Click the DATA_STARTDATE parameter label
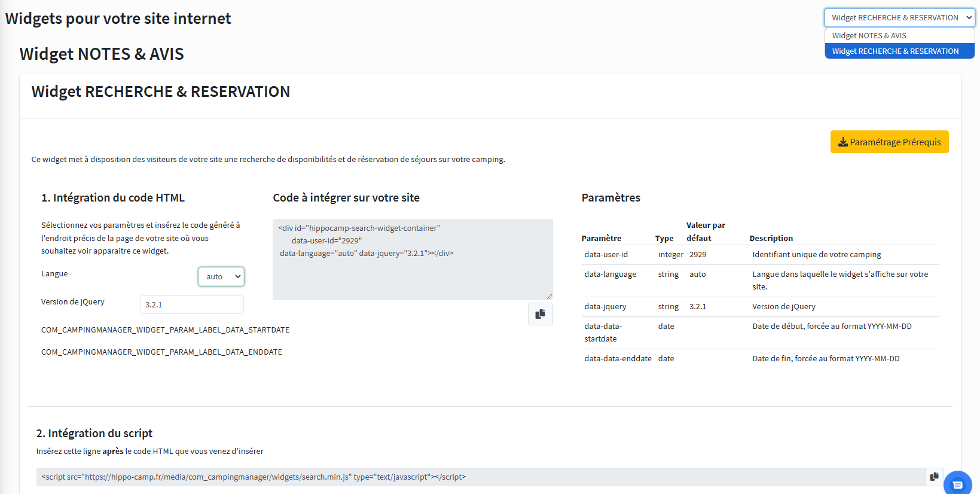Viewport: 980px width, 494px height. tap(165, 330)
